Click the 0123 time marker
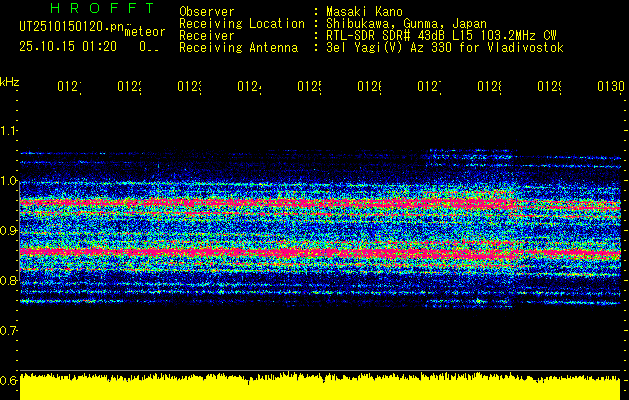This screenshot has height=400, width=629. point(189,87)
